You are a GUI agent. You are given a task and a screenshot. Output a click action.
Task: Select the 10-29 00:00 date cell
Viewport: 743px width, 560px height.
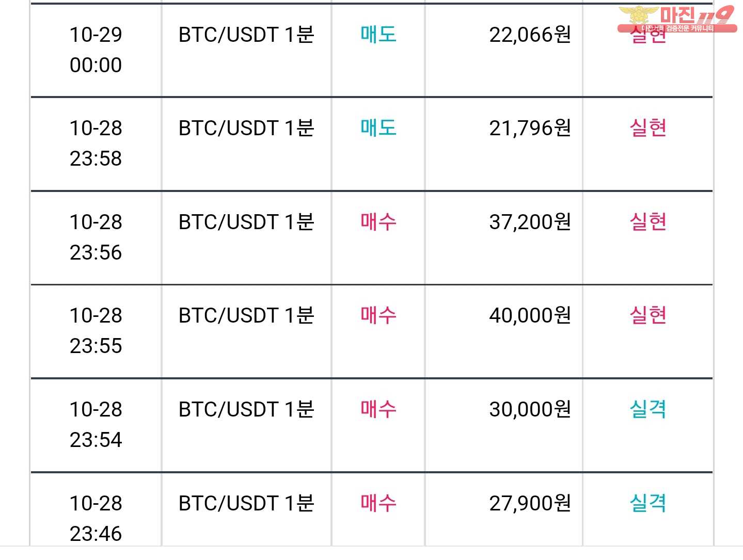pos(96,50)
